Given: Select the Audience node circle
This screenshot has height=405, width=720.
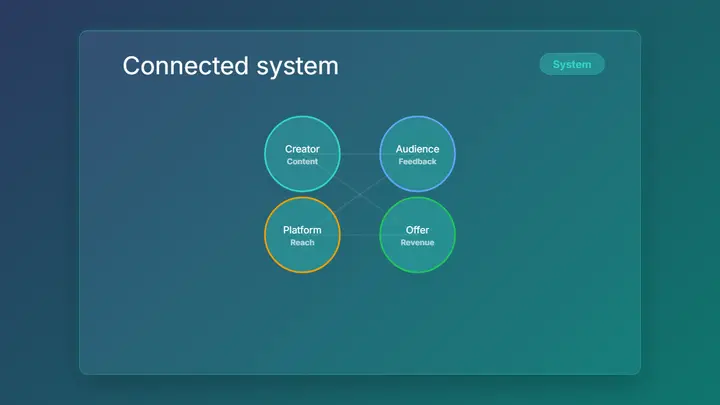Looking at the screenshot, I should coord(417,154).
